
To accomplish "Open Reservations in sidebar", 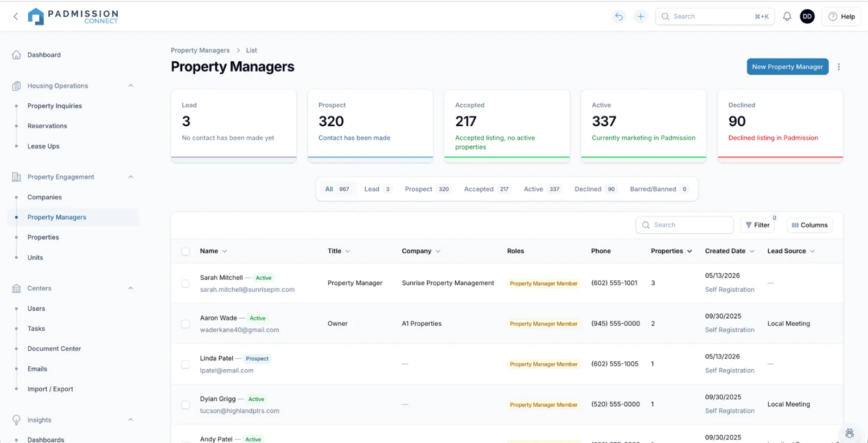I will [x=47, y=126].
